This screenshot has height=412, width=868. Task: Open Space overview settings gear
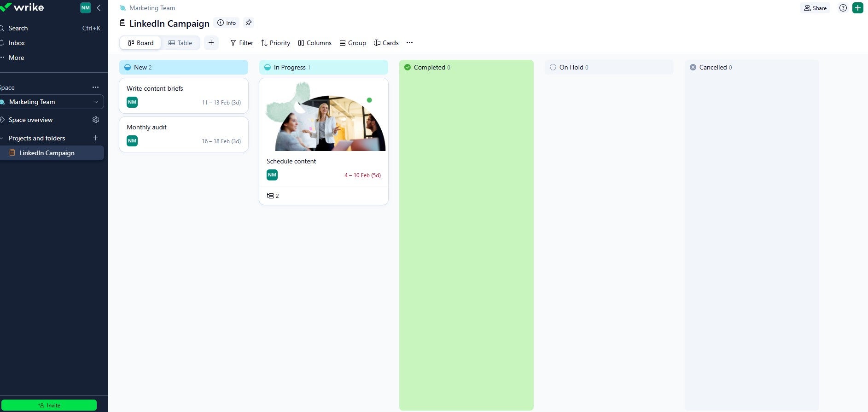tap(96, 120)
